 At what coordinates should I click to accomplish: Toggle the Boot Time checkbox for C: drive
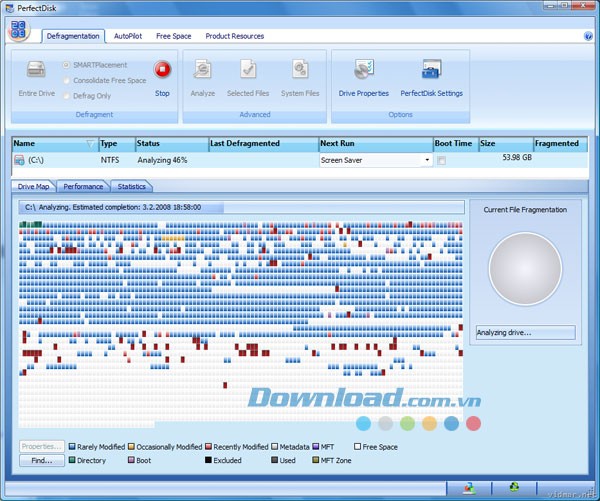pos(442,160)
